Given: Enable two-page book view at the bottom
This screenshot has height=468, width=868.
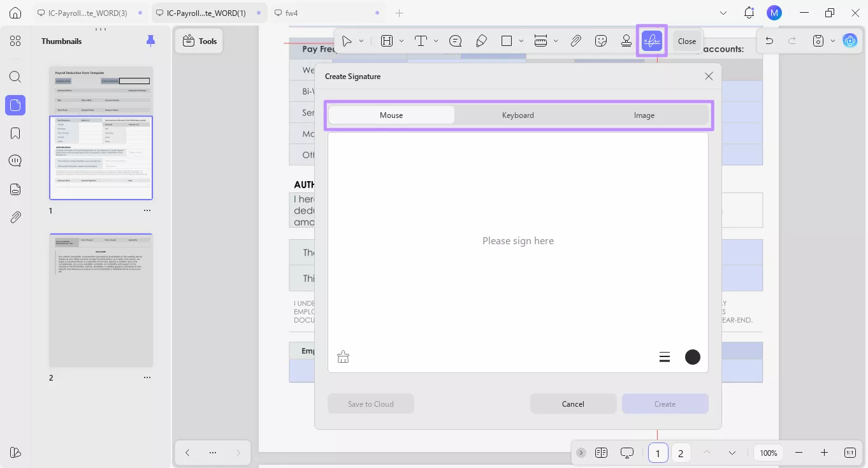Looking at the screenshot, I should (x=601, y=453).
